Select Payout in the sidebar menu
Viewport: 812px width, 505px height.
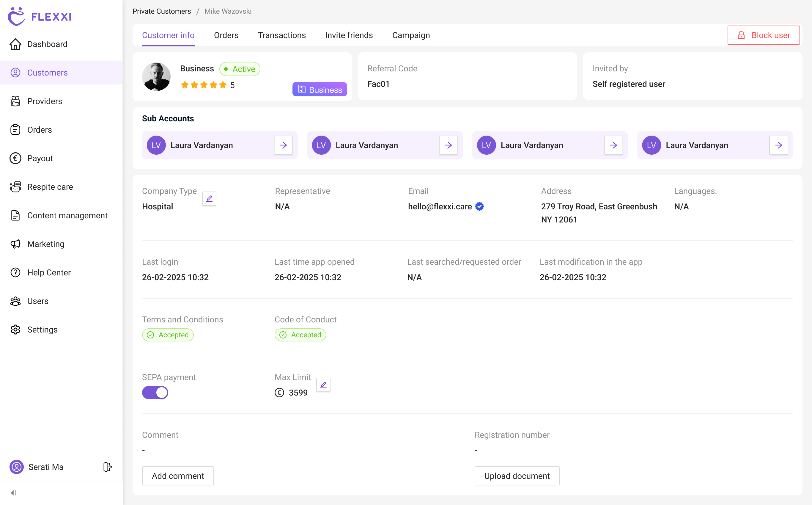tap(62, 158)
